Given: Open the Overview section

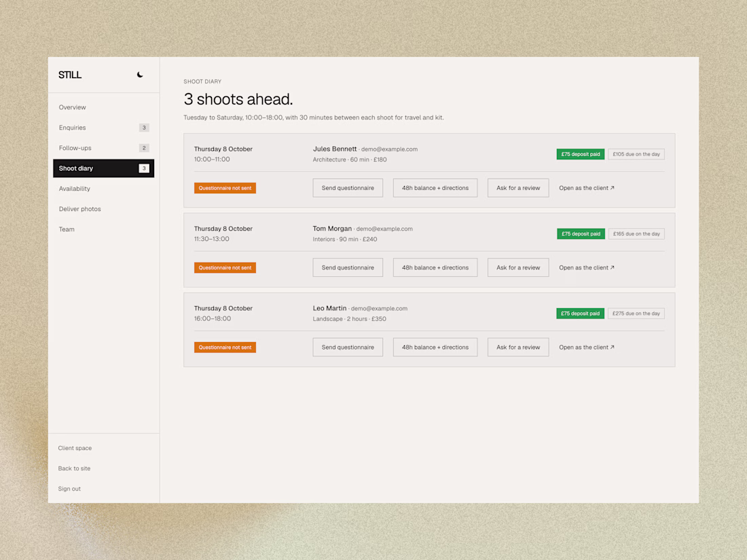Looking at the screenshot, I should (x=103, y=107).
